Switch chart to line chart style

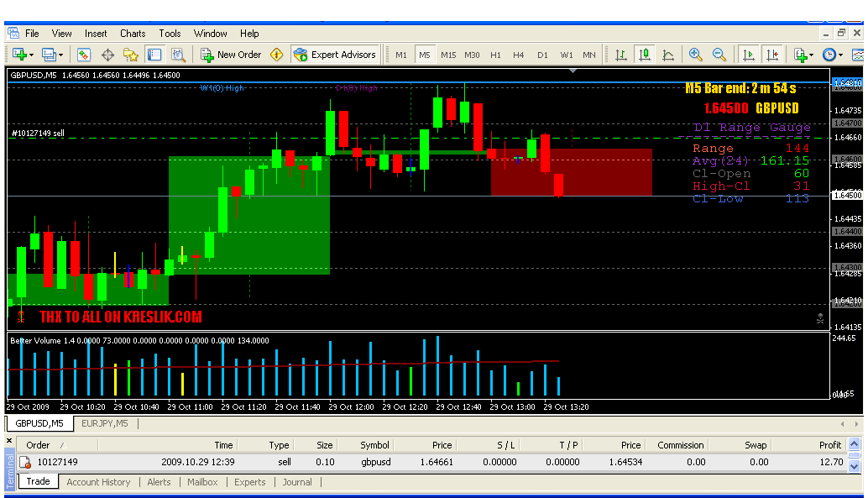pyautogui.click(x=668, y=55)
